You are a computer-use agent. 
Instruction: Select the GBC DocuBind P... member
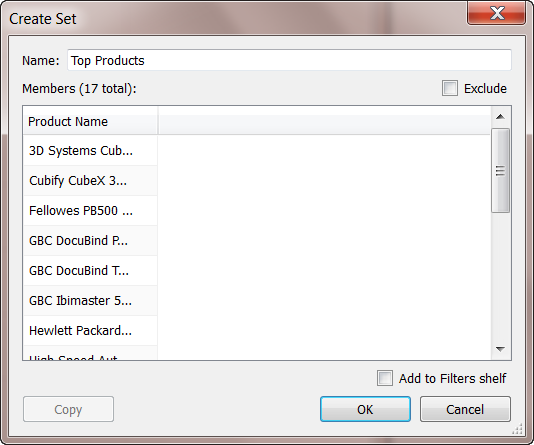coord(90,240)
